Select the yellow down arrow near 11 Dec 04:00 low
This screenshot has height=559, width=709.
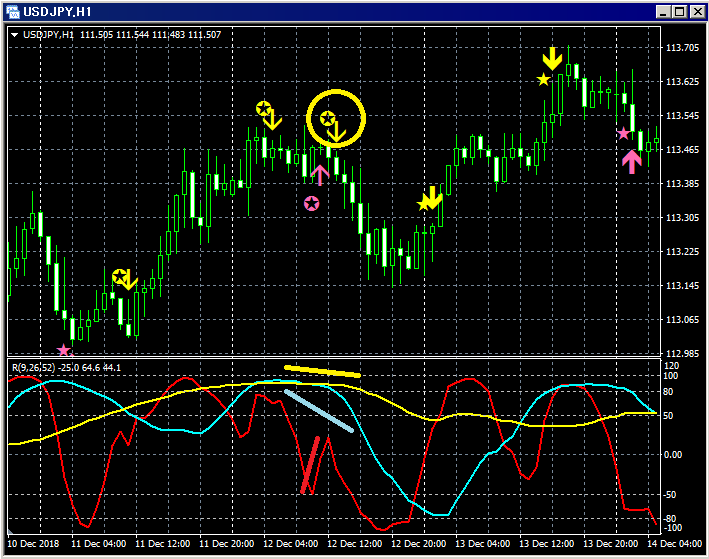point(128,280)
